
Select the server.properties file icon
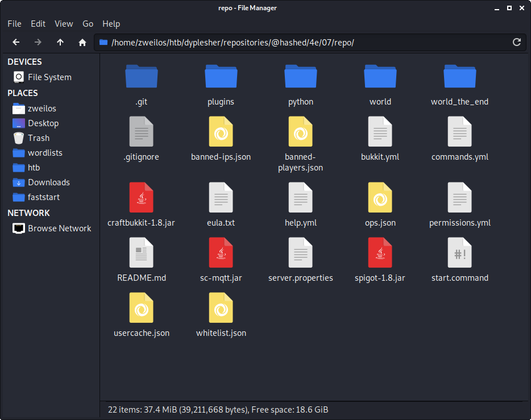pos(301,253)
